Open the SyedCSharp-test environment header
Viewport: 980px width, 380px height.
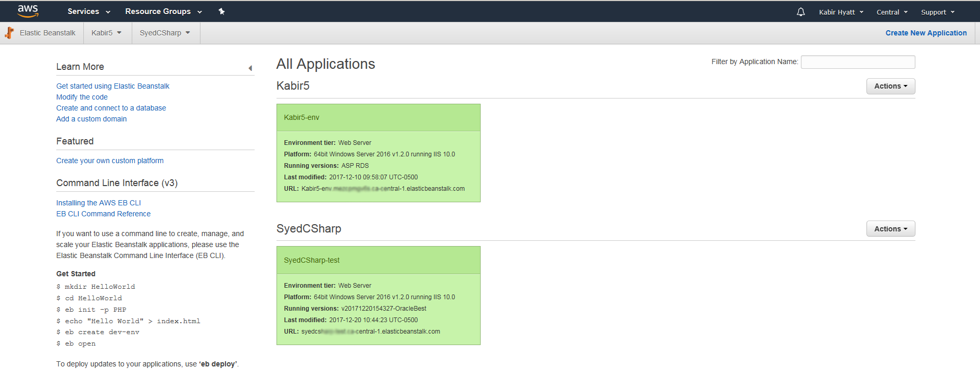pyautogui.click(x=379, y=260)
